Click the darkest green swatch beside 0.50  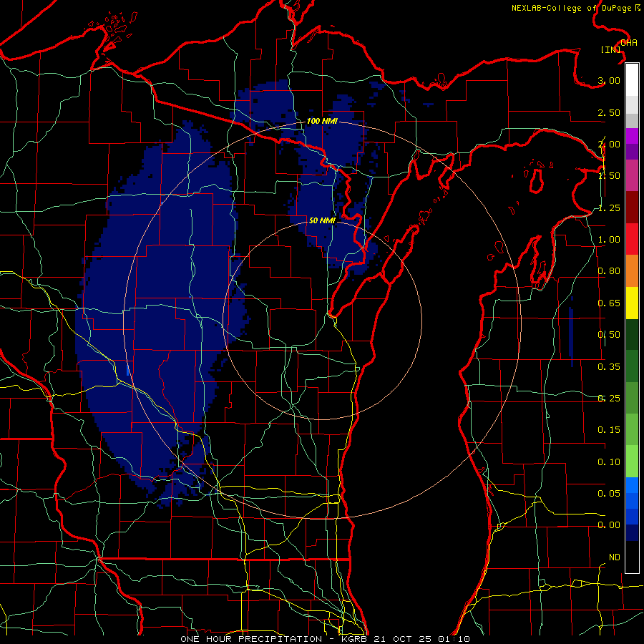632,334
